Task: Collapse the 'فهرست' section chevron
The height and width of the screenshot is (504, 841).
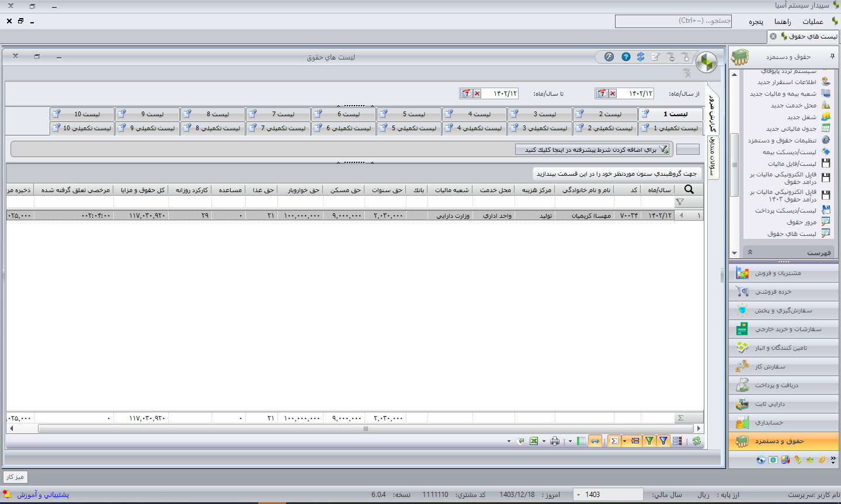Action: click(x=750, y=252)
